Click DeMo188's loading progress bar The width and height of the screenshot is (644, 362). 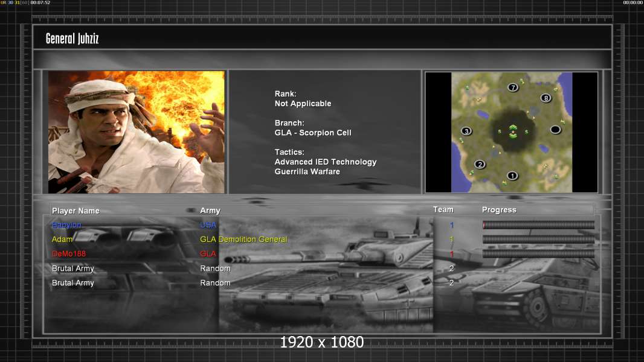pos(538,254)
